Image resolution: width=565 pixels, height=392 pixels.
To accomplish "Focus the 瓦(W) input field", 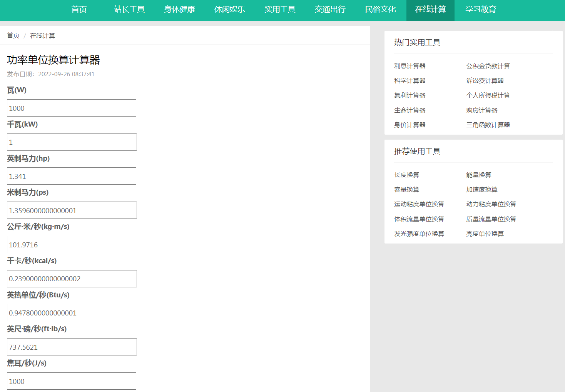I will pyautogui.click(x=72, y=108).
